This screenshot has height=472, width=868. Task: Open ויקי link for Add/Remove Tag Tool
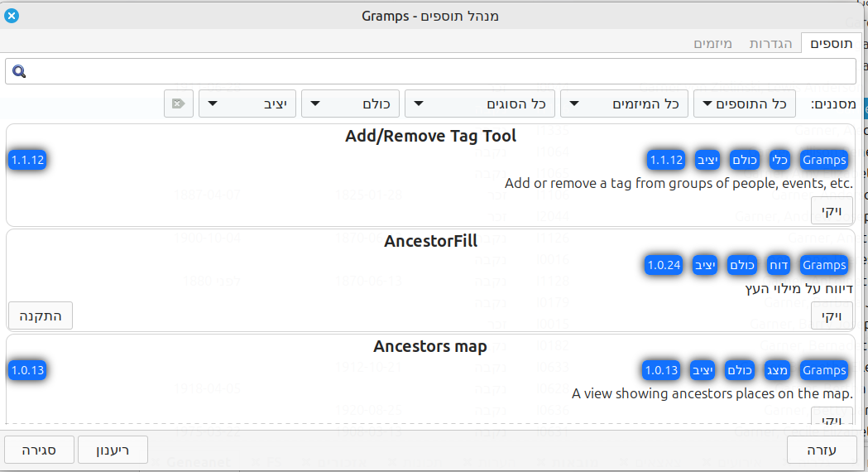tap(832, 210)
